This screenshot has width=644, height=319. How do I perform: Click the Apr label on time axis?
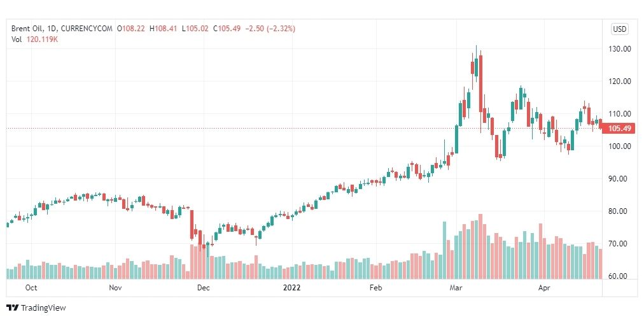tap(544, 288)
